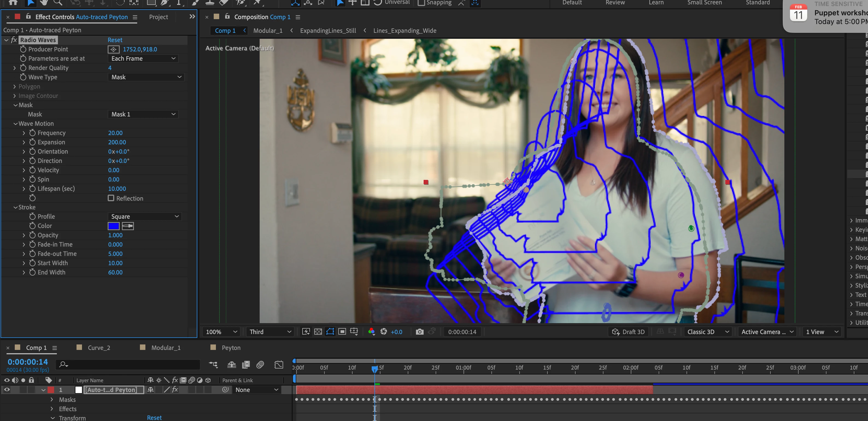Click the Draft 3D button
The height and width of the screenshot is (421, 868).
point(628,332)
